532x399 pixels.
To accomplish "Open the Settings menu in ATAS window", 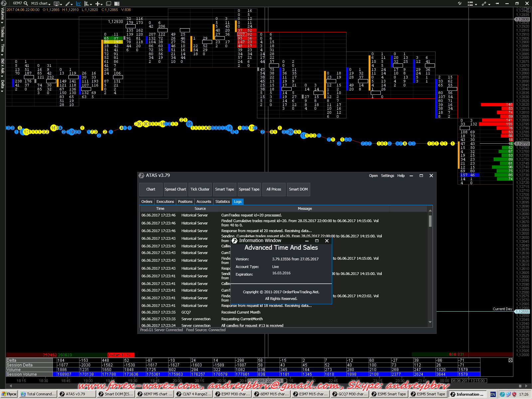I will pyautogui.click(x=387, y=176).
